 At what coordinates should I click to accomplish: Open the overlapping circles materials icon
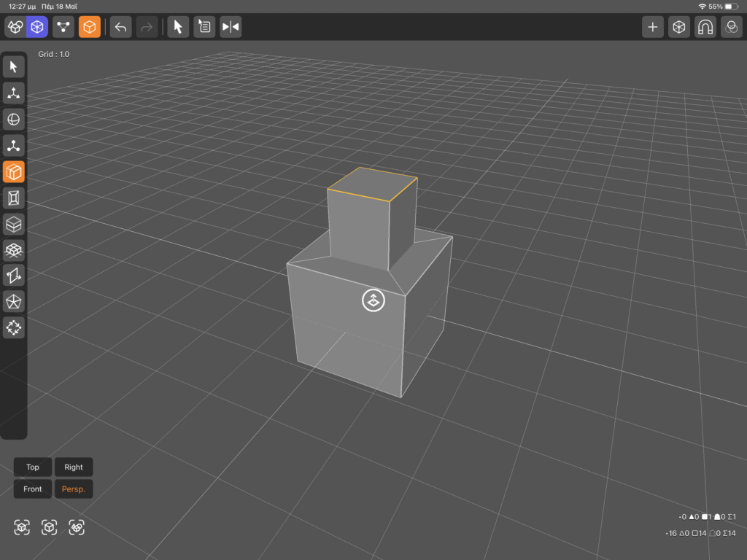click(x=731, y=27)
